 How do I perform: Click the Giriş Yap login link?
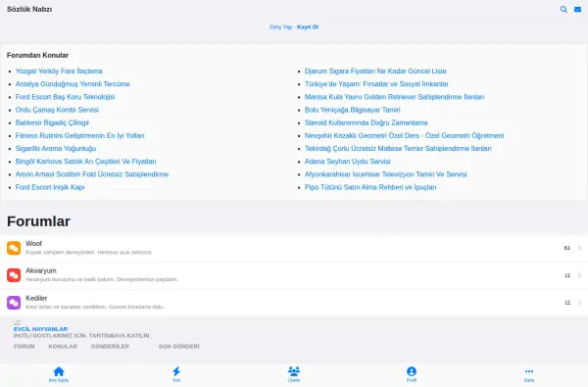[x=280, y=27]
